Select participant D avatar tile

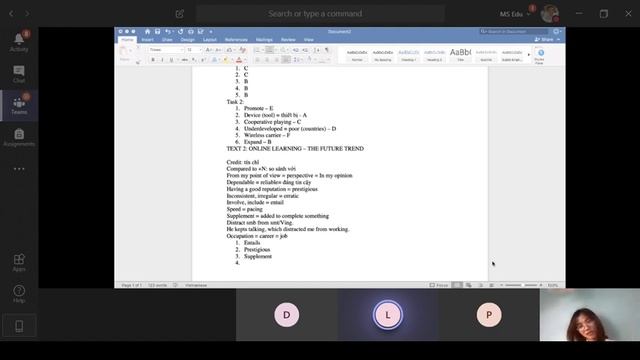tap(287, 315)
